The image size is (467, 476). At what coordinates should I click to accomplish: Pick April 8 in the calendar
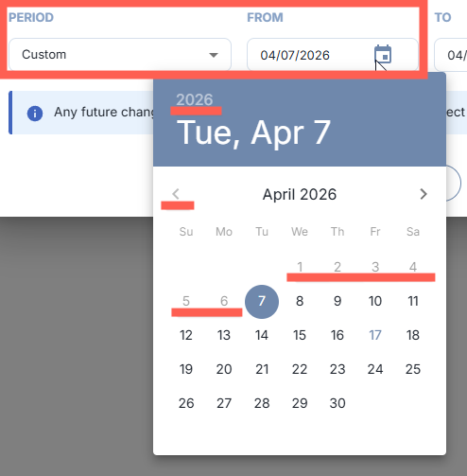pos(300,302)
